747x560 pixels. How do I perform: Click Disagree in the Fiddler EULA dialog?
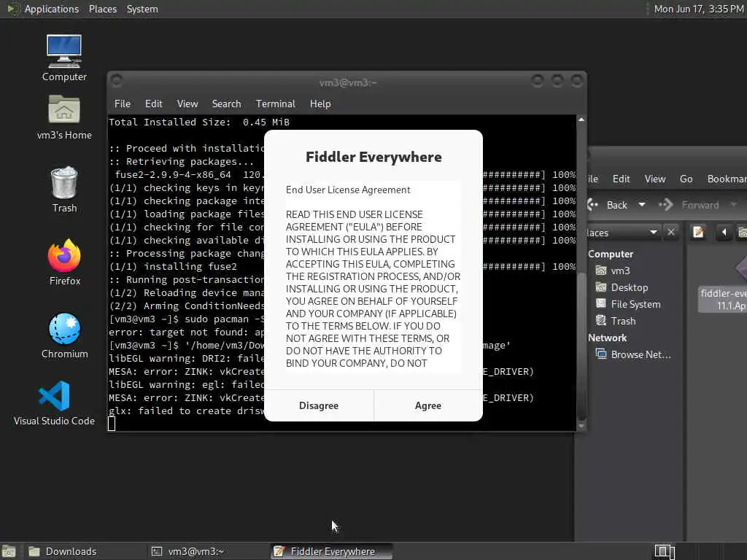tap(319, 405)
